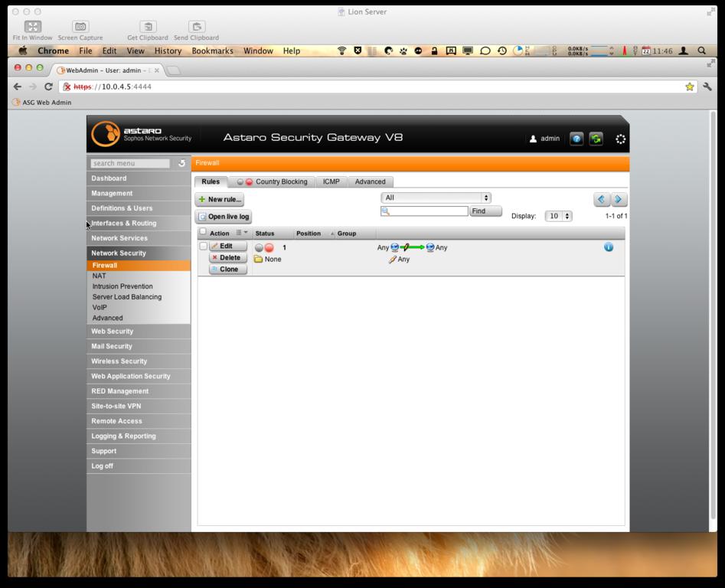Expand Interfaces & Routing in sidebar
Image resolution: width=725 pixels, height=588 pixels.
139,224
